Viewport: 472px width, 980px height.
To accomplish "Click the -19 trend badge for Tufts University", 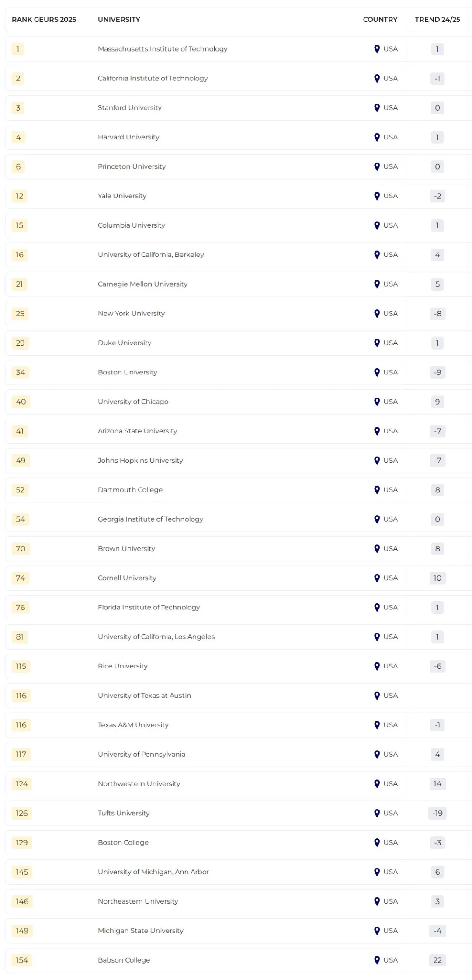I will coord(437,813).
